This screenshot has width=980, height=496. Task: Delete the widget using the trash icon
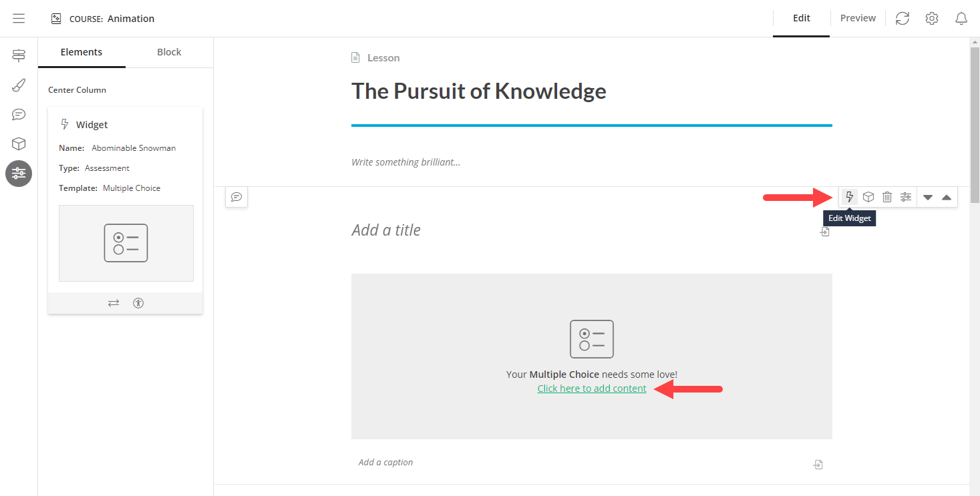(886, 196)
